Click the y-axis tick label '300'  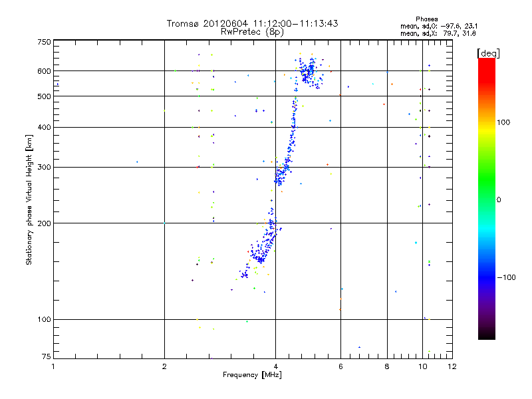tap(44, 168)
